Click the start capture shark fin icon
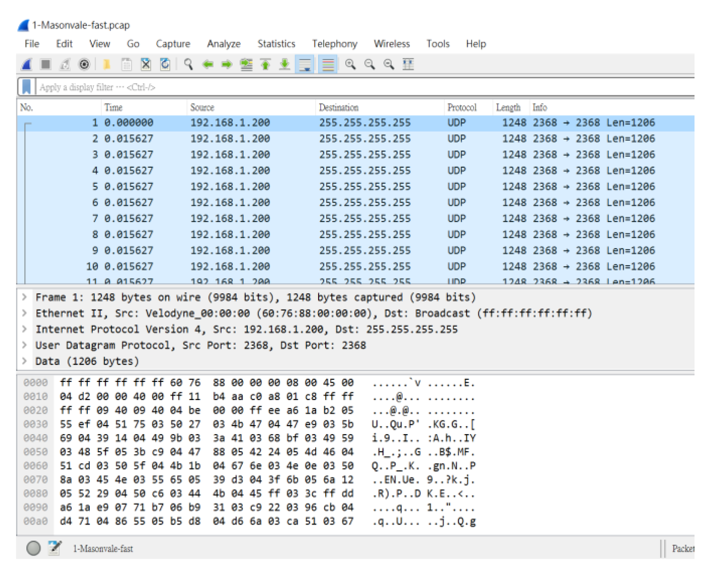 [x=26, y=64]
